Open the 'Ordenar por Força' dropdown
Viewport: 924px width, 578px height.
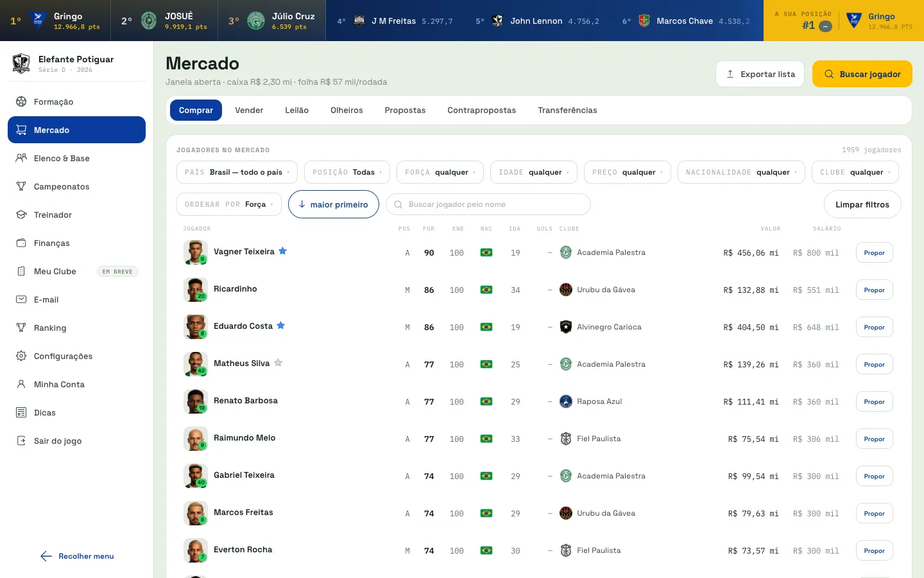229,204
